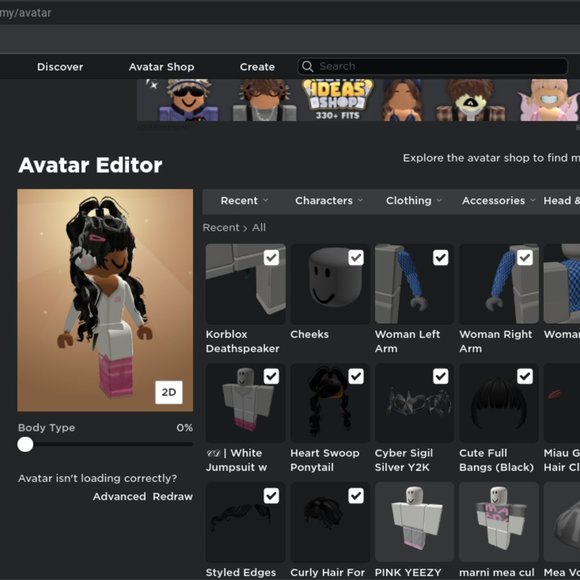The image size is (580, 580).
Task: Equip the PINK YEEZY item thumbnail
Action: 414,522
